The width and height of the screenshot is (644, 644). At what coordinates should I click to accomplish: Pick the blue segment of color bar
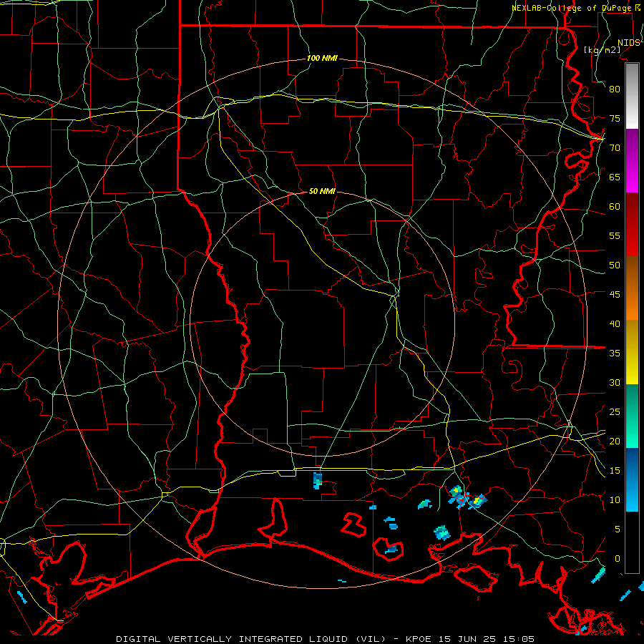coord(632,479)
